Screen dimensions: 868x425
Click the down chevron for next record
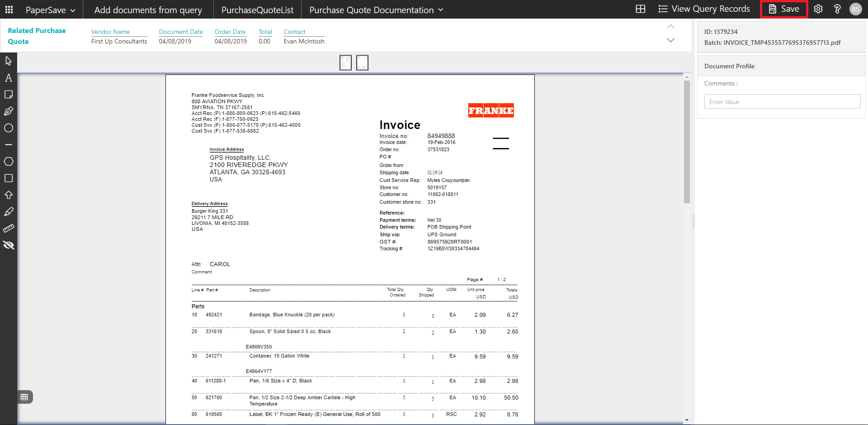pos(671,40)
